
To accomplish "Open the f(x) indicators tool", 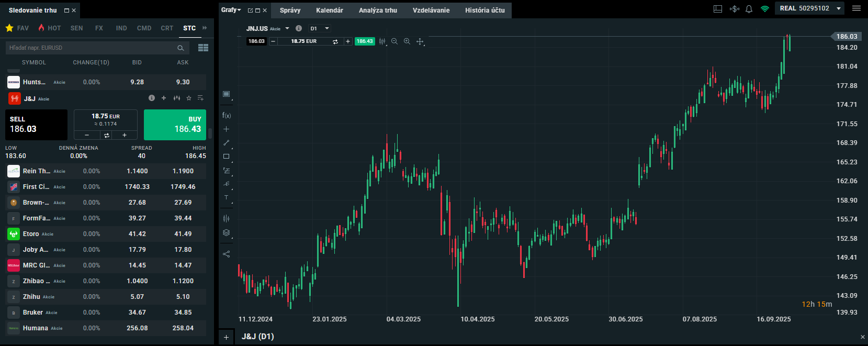I will tap(227, 115).
